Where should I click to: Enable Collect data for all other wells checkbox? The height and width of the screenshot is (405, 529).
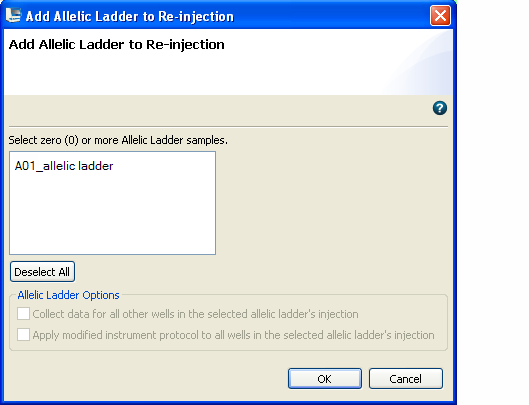(x=23, y=314)
